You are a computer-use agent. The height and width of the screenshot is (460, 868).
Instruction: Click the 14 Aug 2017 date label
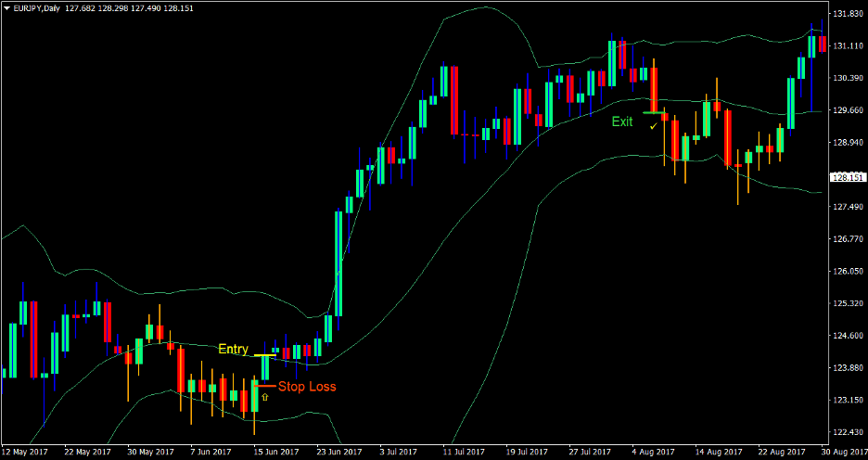720,452
